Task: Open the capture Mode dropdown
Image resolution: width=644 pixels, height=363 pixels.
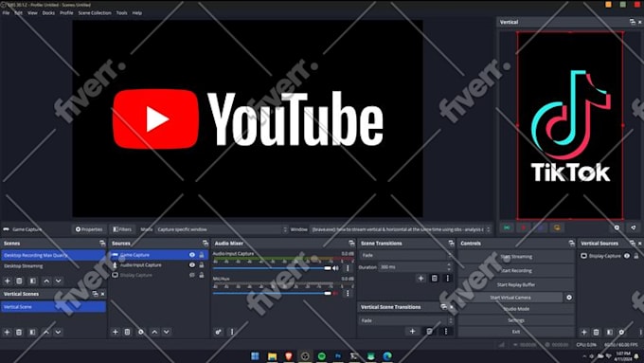Action: click(222, 229)
